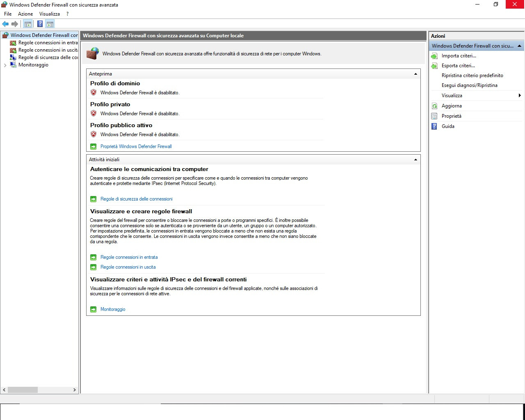Toggle the action pane toolbar icon

click(x=50, y=24)
